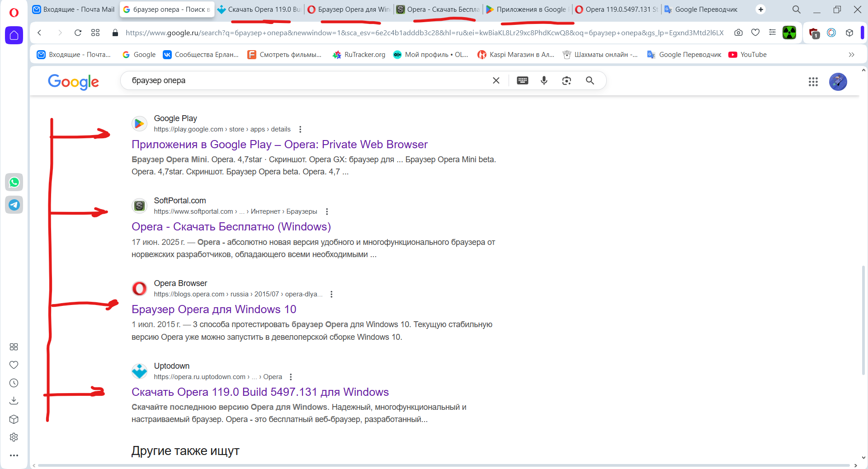The width and height of the screenshot is (868, 469).
Task: Launch Telegram from the Opera sidebar
Action: click(x=14, y=205)
